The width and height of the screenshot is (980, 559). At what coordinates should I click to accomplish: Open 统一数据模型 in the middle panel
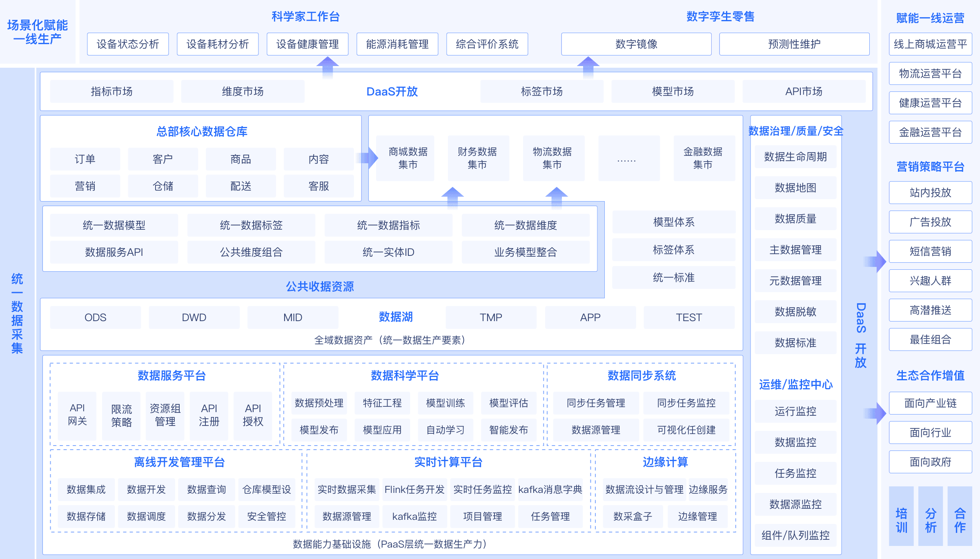pos(115,225)
